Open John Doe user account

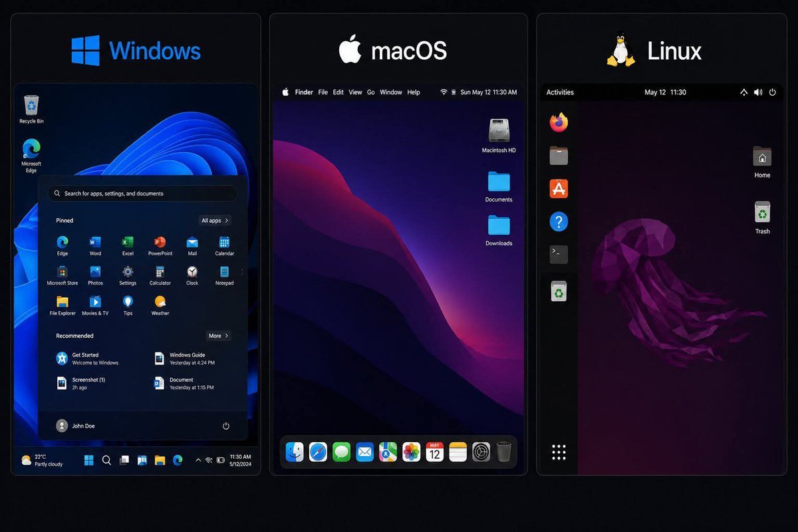pyautogui.click(x=76, y=426)
